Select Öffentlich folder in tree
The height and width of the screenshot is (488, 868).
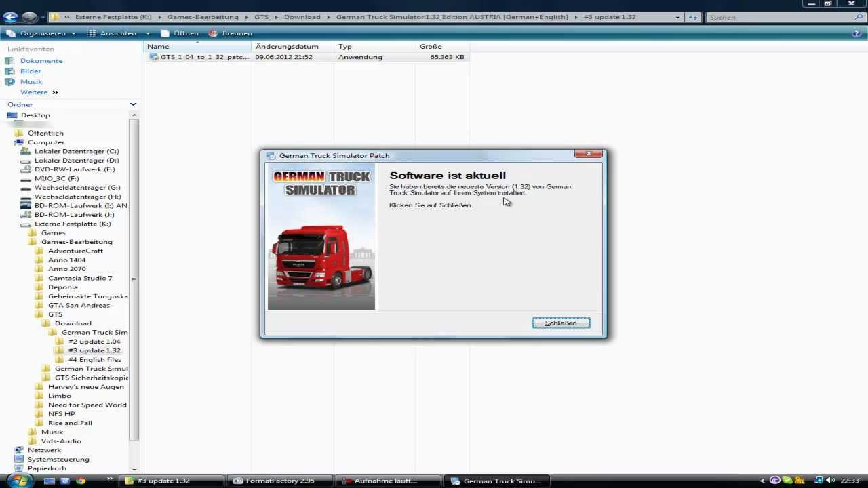[x=45, y=134]
